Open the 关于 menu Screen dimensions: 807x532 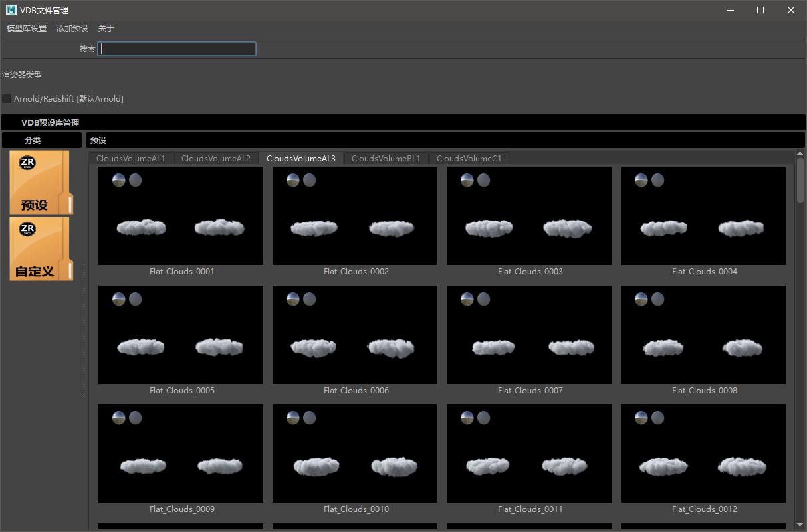(x=106, y=29)
